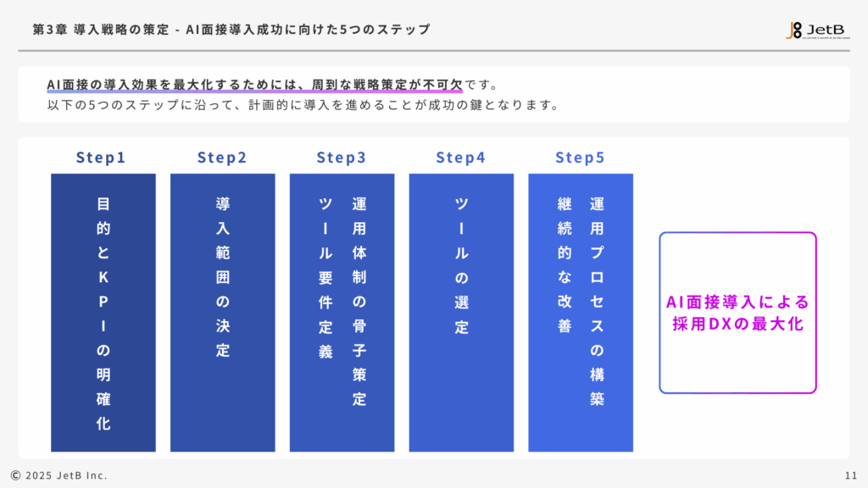The height and width of the screenshot is (488, 868).
Task: Click the ツール要件定義 vertical text
Action: point(325,278)
